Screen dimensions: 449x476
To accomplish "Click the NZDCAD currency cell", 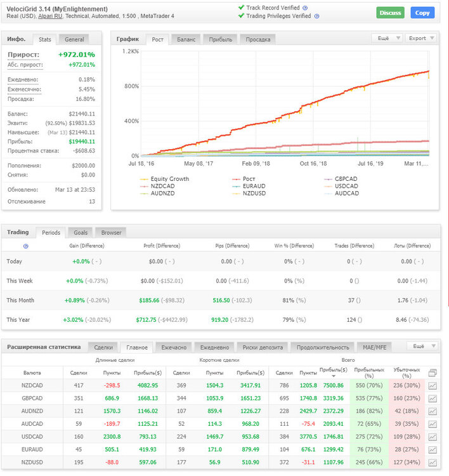I will point(32,385).
